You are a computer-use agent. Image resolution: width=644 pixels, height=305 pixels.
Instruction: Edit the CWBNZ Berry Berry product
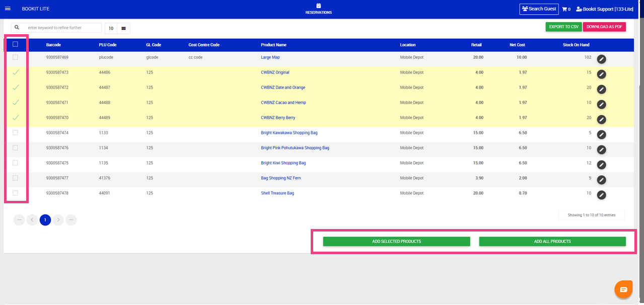click(601, 120)
